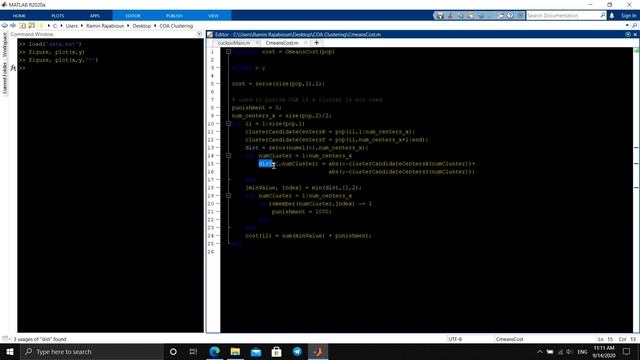This screenshot has width=640, height=360.
Task: Open notifications bell icon
Action: coord(612,16)
